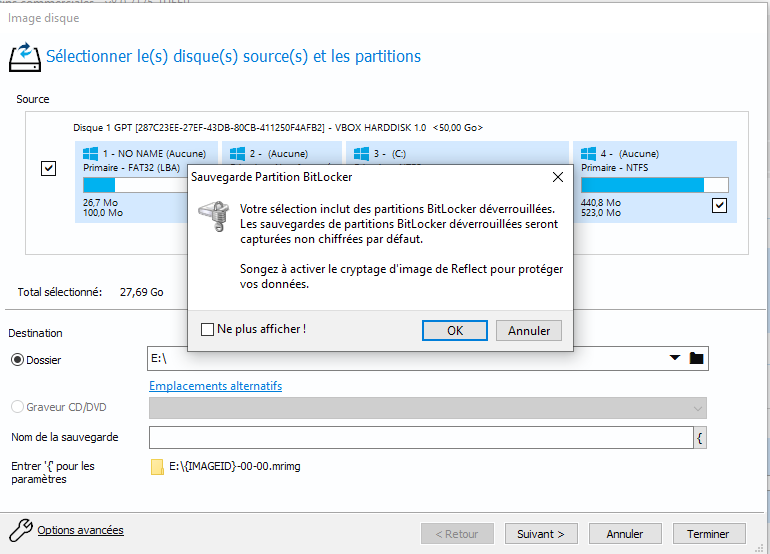Viewport: 770px width, 554px height.
Task: Browse for destination folder using the folder icon
Action: point(697,359)
